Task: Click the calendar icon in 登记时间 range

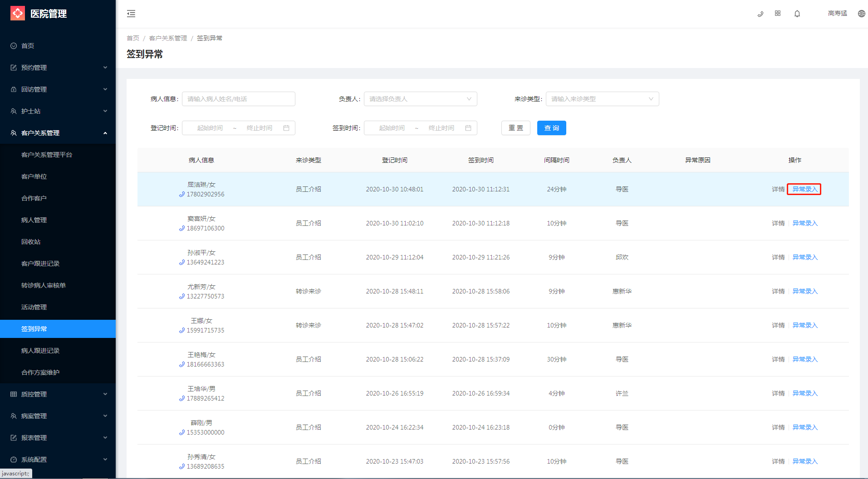Action: [286, 128]
